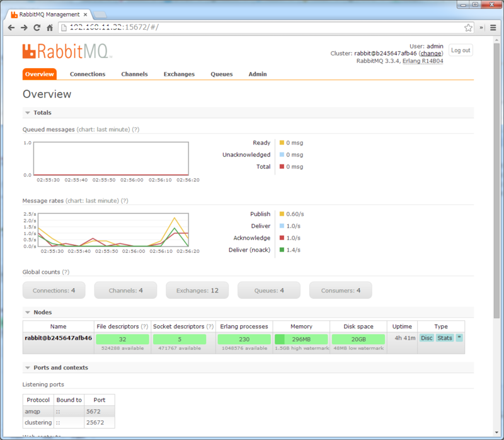This screenshot has width=504, height=440.
Task: Click the asterisk badge next to Stats
Action: pyautogui.click(x=459, y=338)
